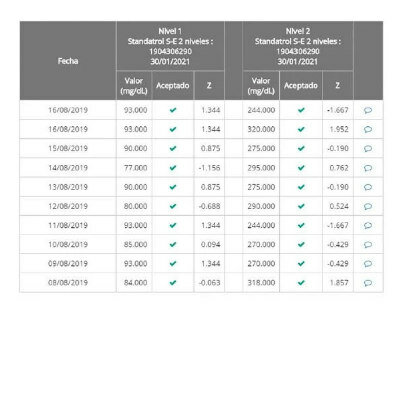Click the Fecha column header
This screenshot has width=400, height=400.
click(68, 61)
